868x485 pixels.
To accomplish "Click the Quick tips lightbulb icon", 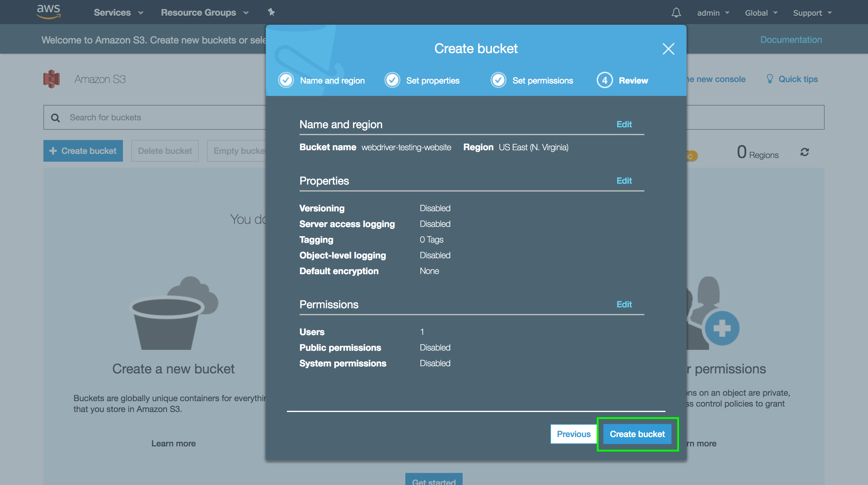I will (770, 79).
